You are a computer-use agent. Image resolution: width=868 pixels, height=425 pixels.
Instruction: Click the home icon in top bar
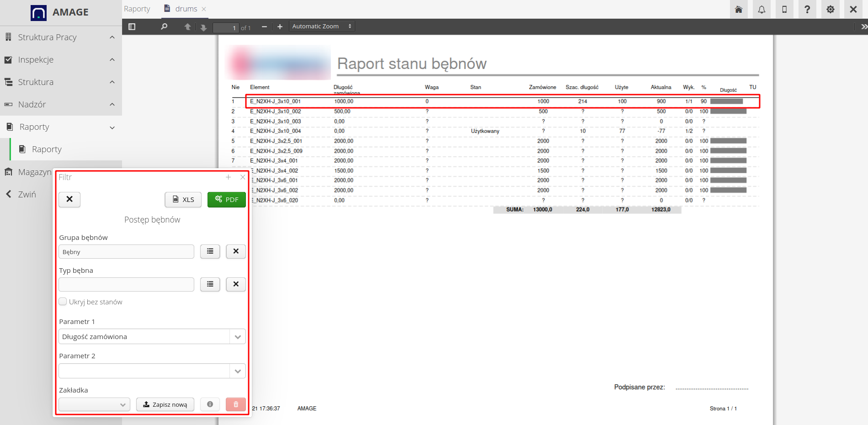(739, 10)
